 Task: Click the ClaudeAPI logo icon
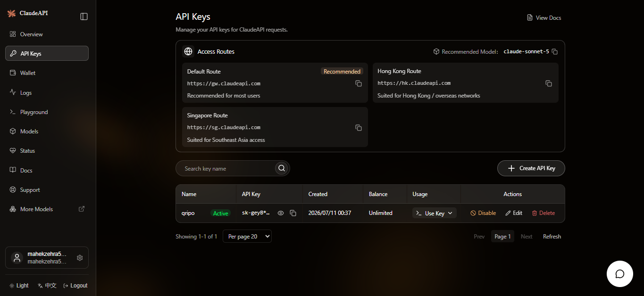point(11,13)
